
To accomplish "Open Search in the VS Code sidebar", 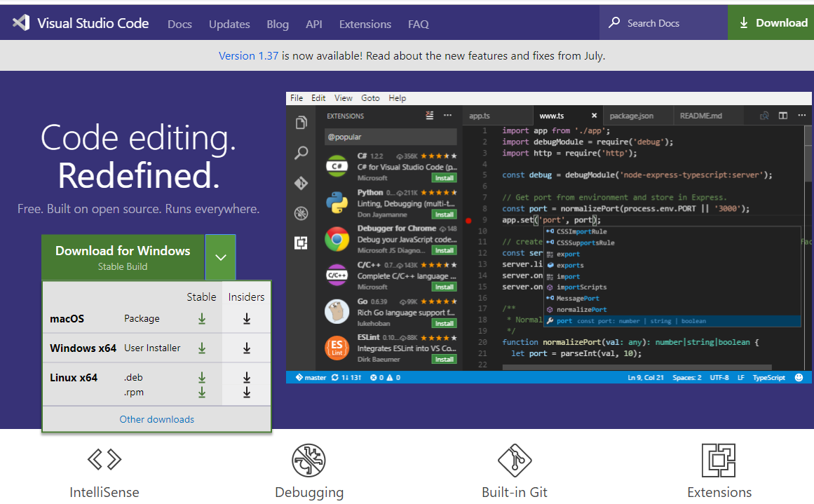I will [301, 153].
